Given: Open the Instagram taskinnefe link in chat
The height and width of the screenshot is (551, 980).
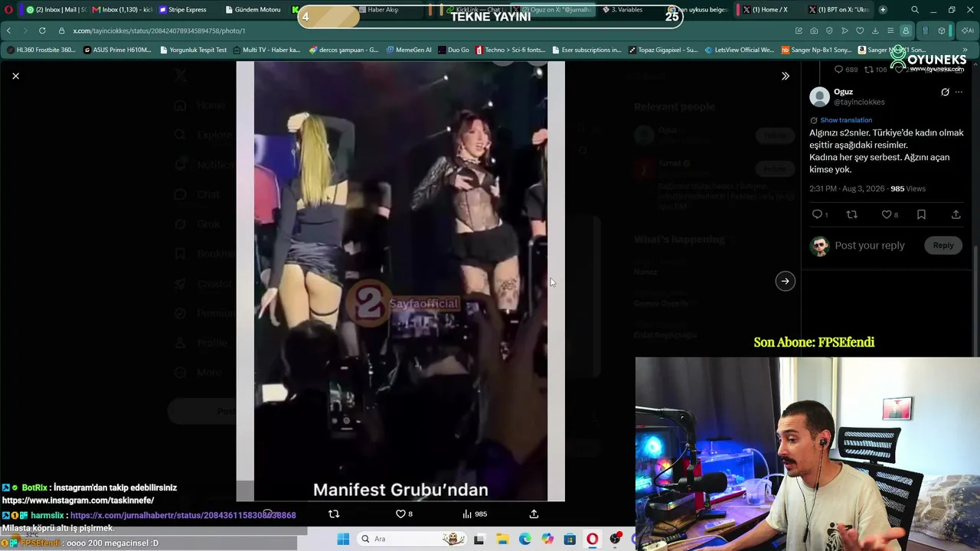Looking at the screenshot, I should tap(78, 500).
